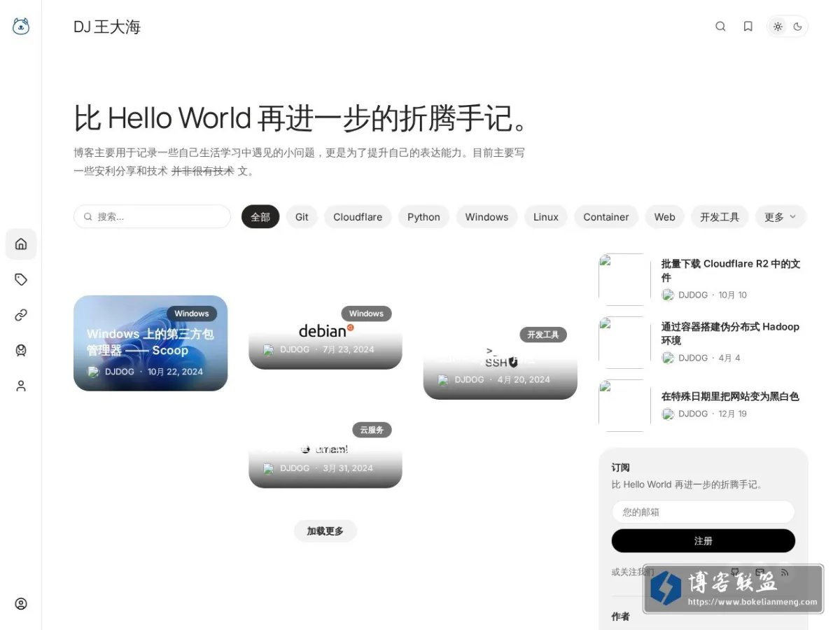Viewport: 840px width, 630px height.
Task: Click the 加载更多 button
Action: 325,531
